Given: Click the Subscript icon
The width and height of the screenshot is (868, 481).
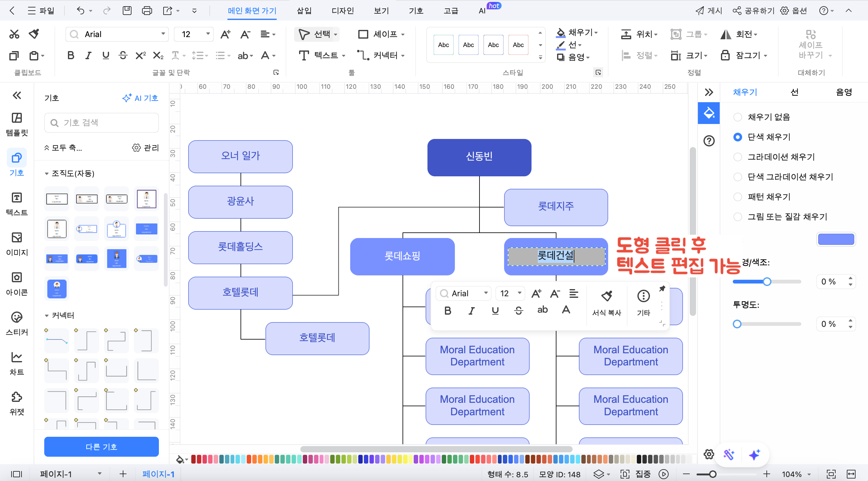Looking at the screenshot, I should 158,55.
